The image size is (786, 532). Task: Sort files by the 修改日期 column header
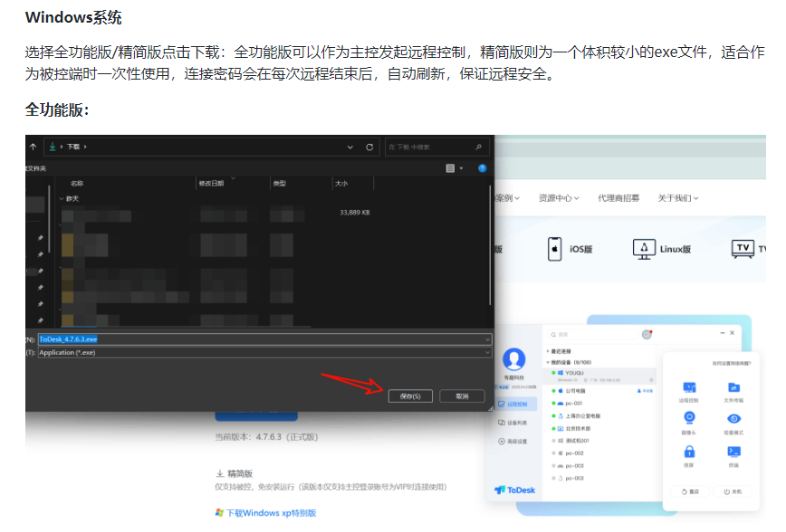click(212, 184)
